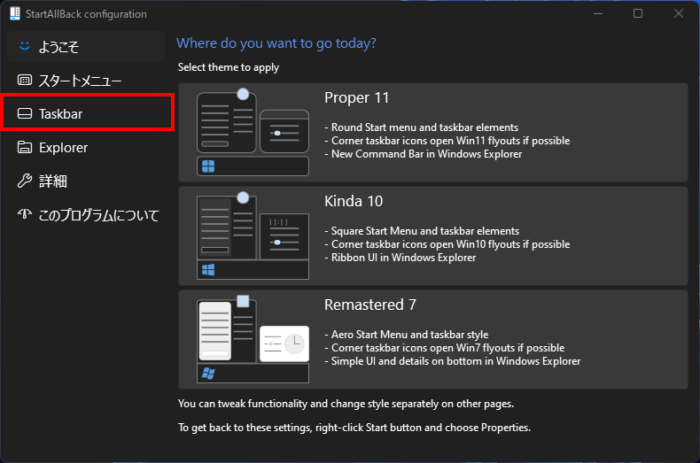Click the StartAllBack app icon in title bar
Image resolution: width=700 pixels, height=463 pixels.
(x=15, y=13)
